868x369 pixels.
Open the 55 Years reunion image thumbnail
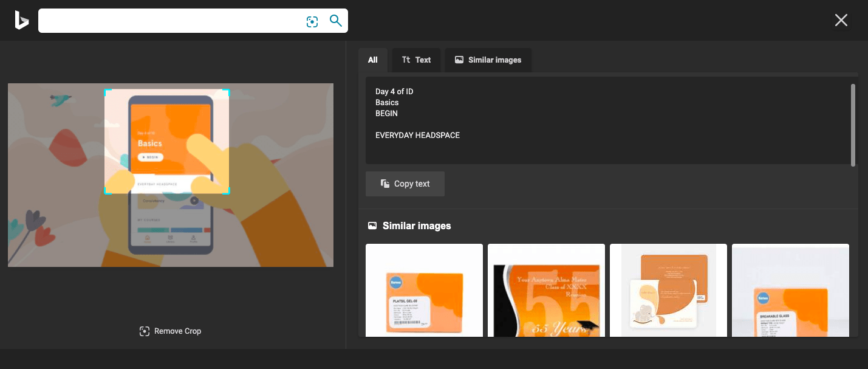546,290
